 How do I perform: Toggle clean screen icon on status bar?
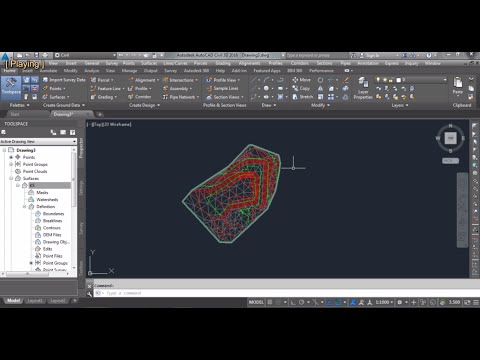(467, 302)
